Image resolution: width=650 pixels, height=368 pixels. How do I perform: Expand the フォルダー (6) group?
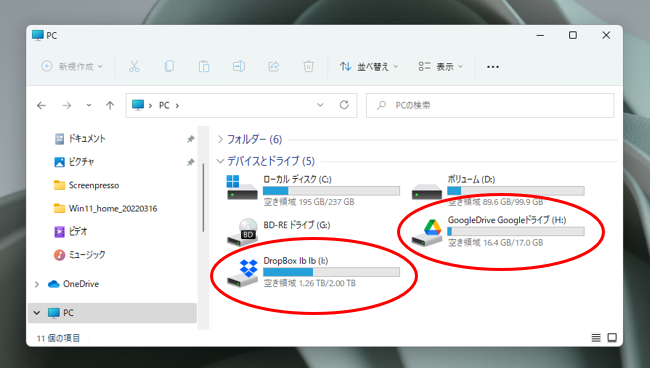tap(221, 139)
